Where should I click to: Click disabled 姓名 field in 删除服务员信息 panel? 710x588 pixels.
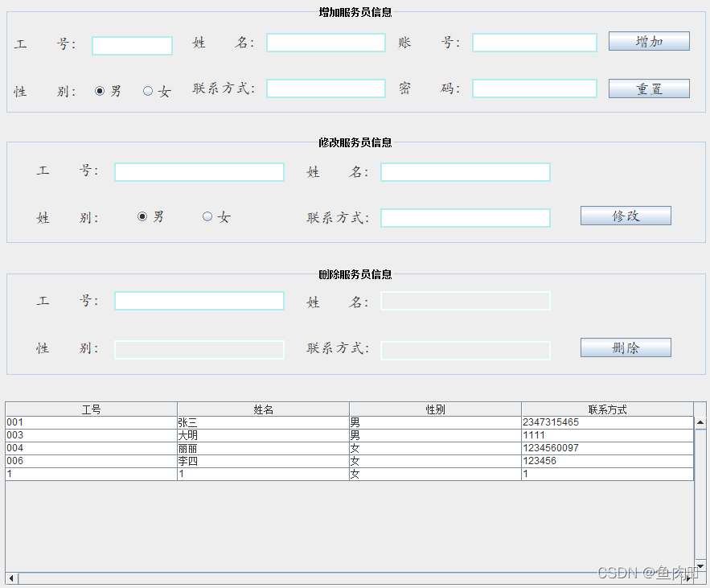(466, 301)
